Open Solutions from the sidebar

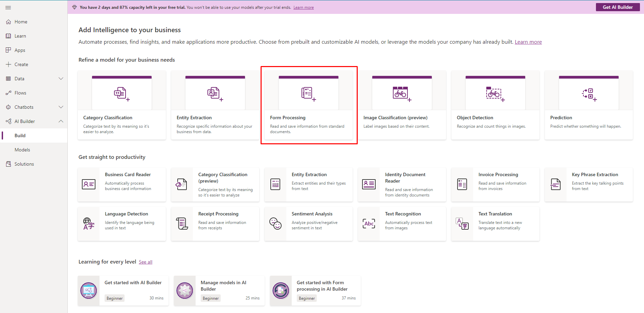click(24, 164)
